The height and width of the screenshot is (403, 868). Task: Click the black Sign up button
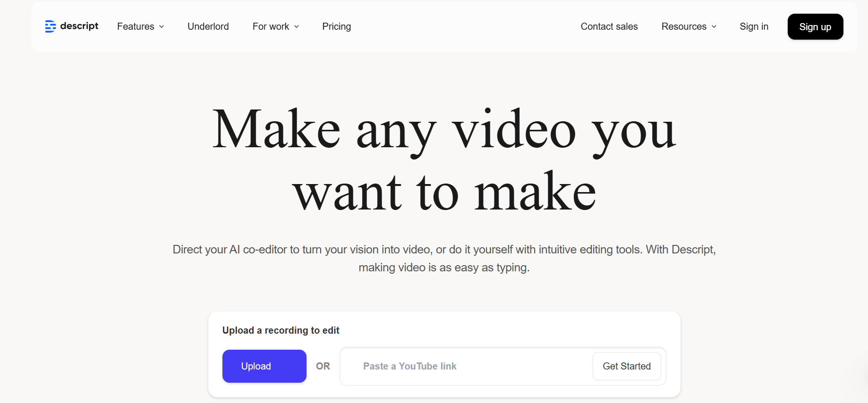point(816,27)
